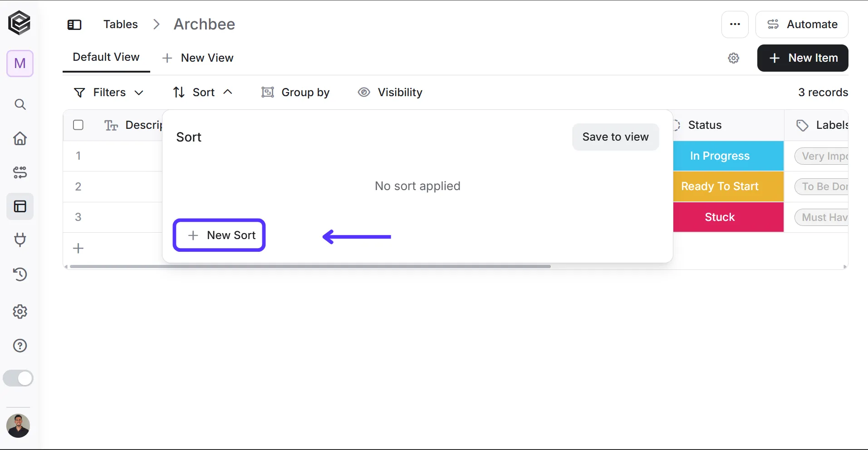Open the history clock icon
868x450 pixels.
20,274
